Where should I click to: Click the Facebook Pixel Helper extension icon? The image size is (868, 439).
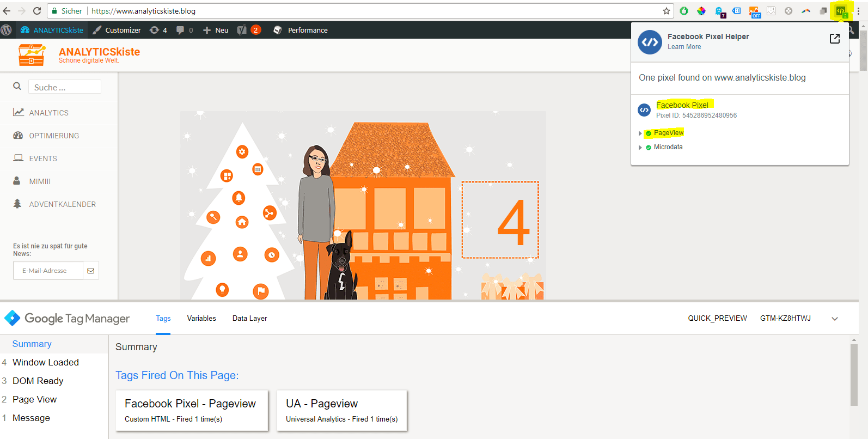point(841,11)
